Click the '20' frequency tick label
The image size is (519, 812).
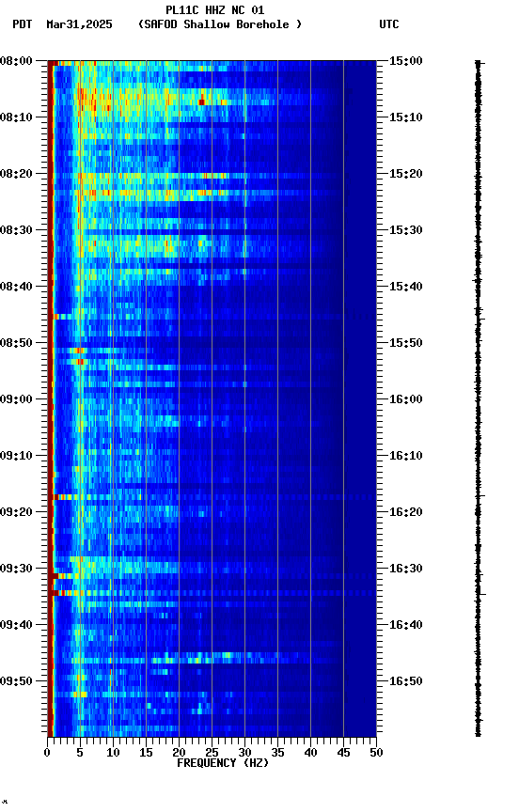pos(179,753)
